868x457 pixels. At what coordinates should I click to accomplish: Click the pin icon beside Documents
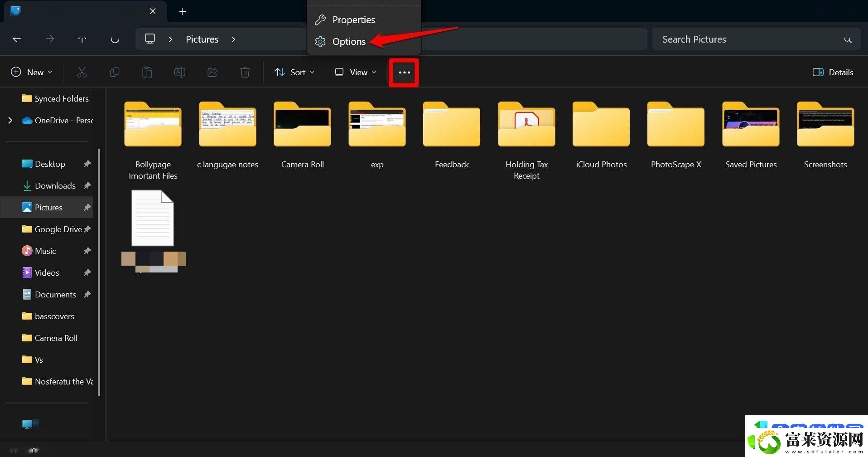(87, 294)
